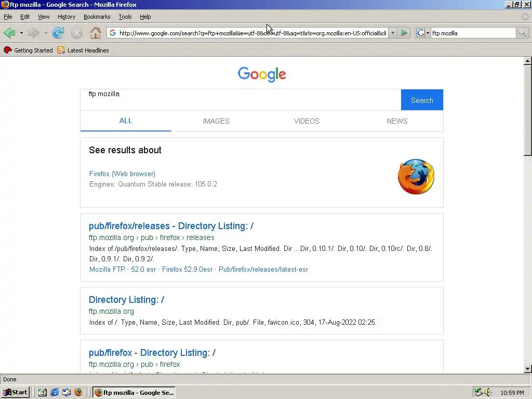Click the Windows Start button

[x=15, y=393]
